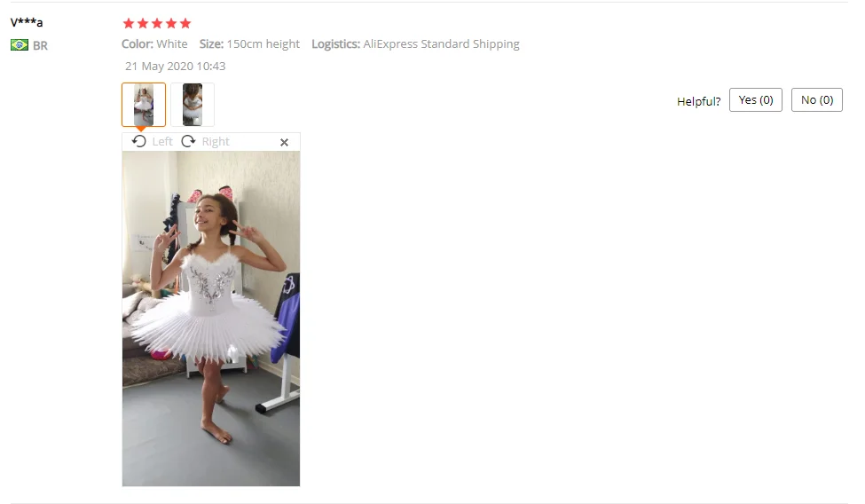Viewport: 865px width, 504px height.
Task: Mark review unhelpful with No (0)
Action: click(817, 100)
